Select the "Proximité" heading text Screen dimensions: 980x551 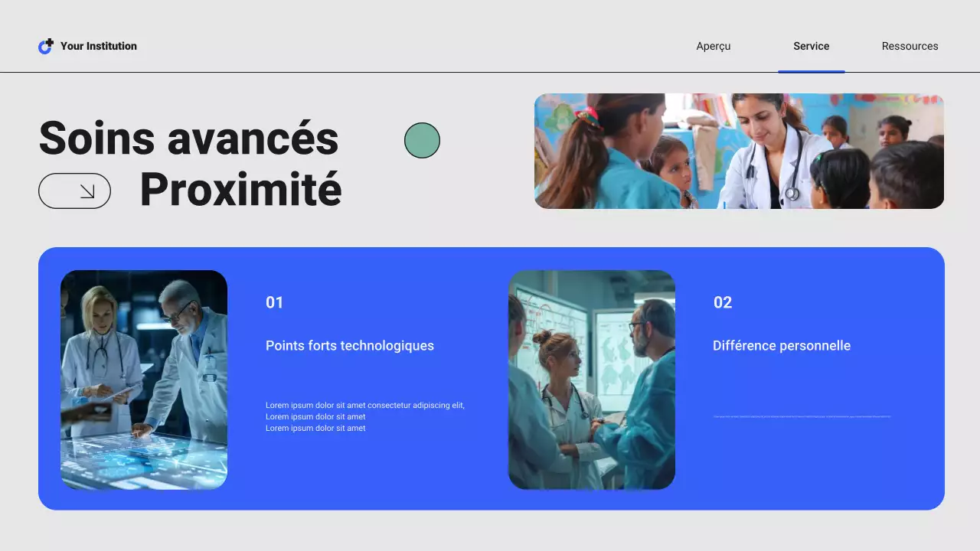[240, 190]
